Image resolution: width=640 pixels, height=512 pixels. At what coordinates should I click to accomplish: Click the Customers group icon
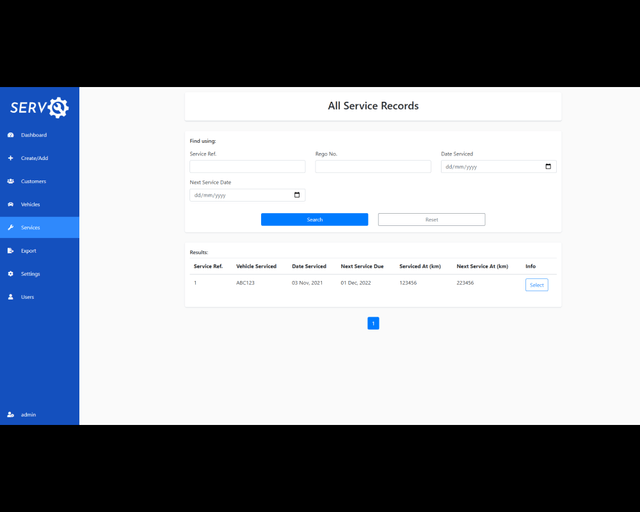[10, 181]
